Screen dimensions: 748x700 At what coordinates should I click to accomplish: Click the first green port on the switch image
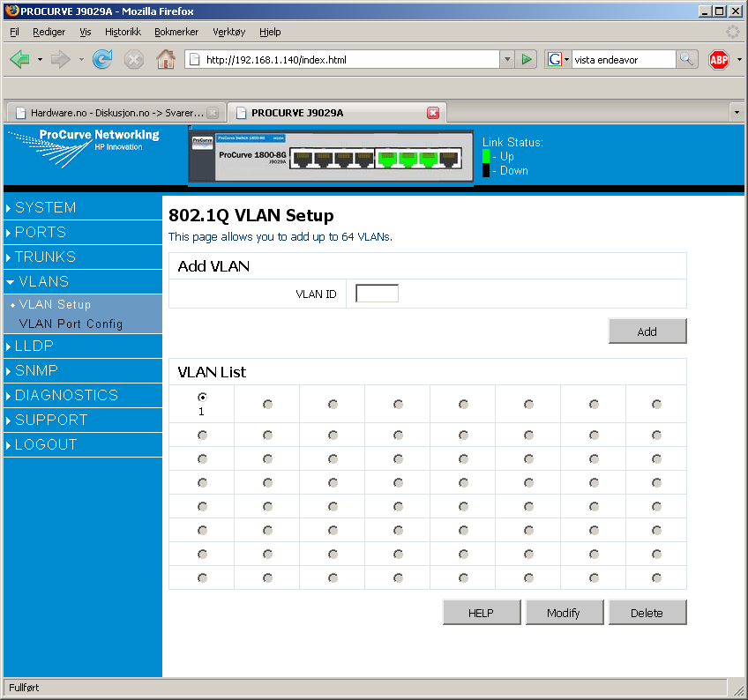[387, 160]
